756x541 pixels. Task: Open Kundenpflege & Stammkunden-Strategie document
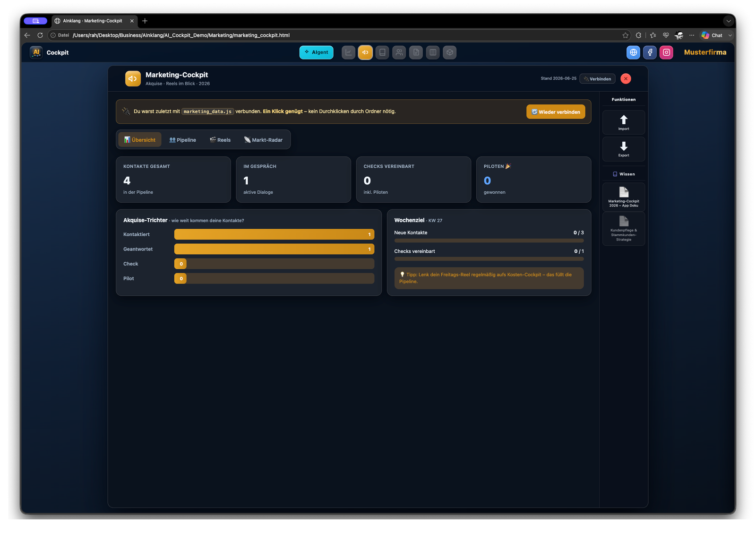coord(624,229)
